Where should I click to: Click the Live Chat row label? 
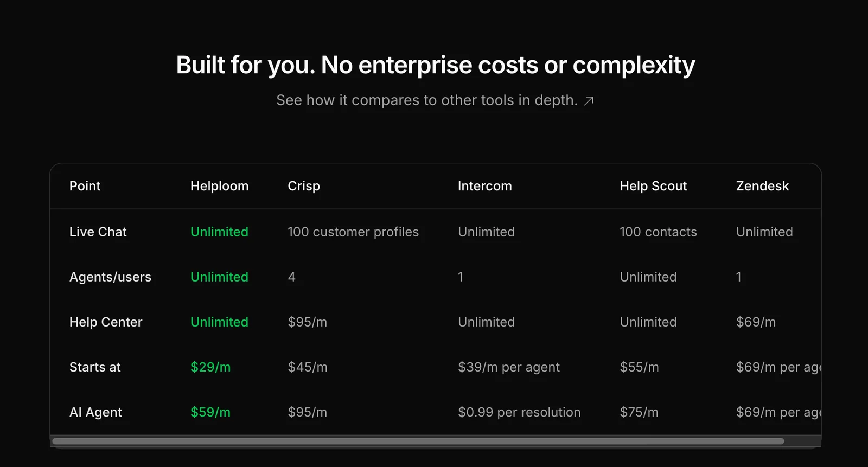click(98, 232)
